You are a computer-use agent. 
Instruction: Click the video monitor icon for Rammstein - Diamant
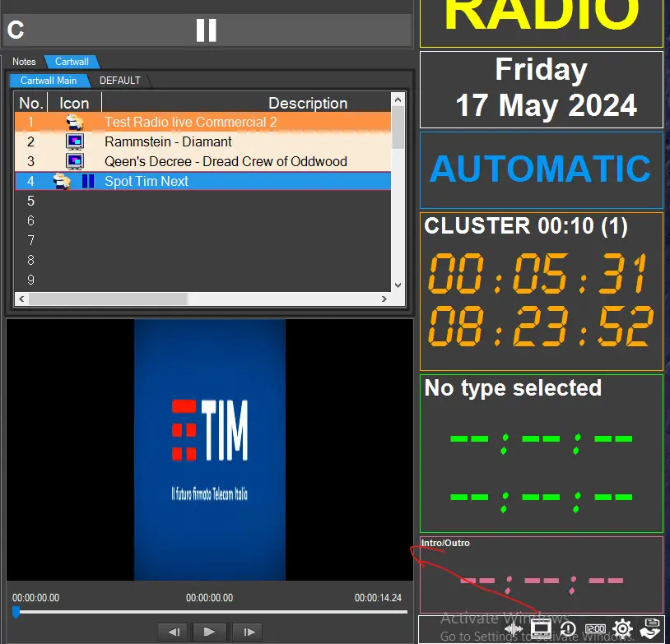[75, 141]
